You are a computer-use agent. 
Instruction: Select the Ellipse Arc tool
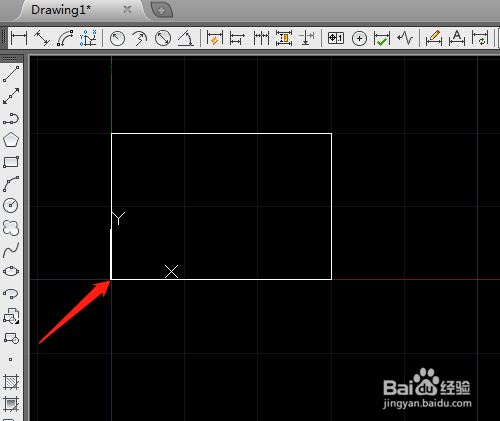coord(11,294)
